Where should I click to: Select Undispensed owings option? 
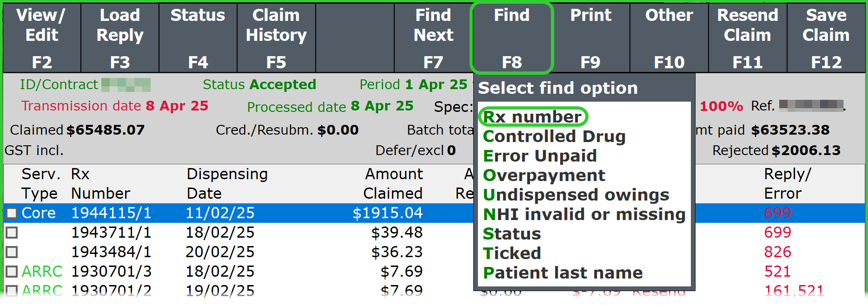tap(576, 195)
